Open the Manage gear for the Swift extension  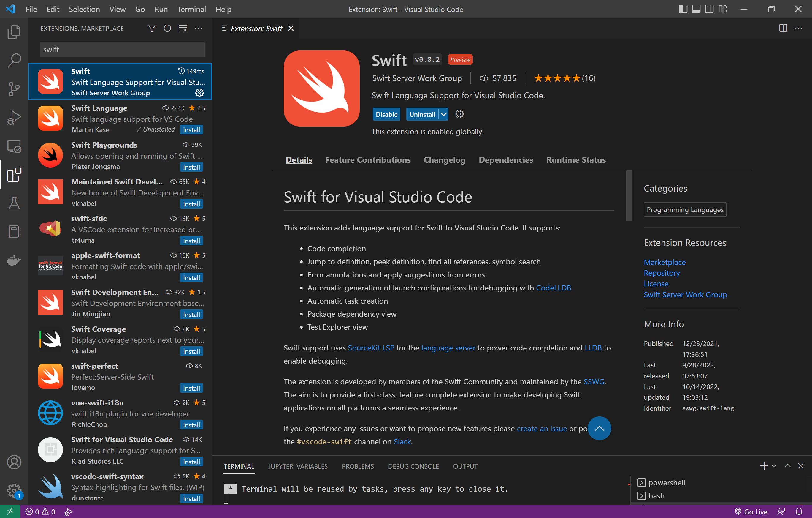(x=200, y=92)
